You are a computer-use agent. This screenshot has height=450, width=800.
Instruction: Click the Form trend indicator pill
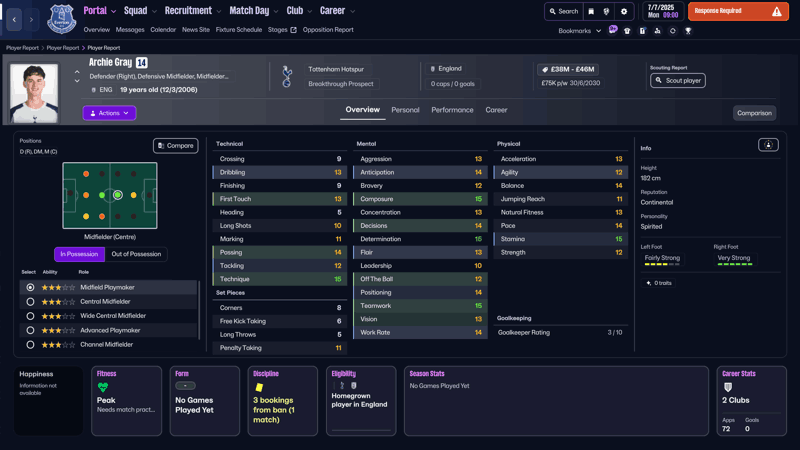(x=185, y=386)
